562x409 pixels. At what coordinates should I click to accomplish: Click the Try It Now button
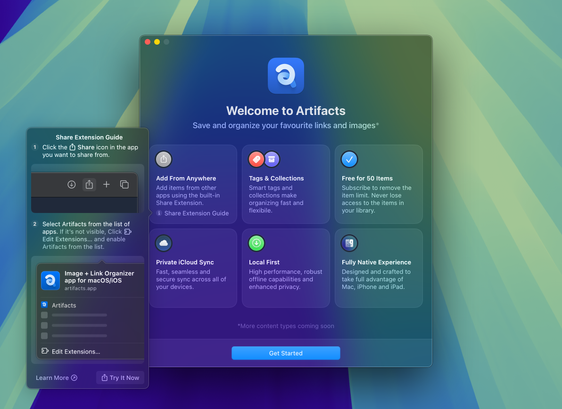[120, 378]
